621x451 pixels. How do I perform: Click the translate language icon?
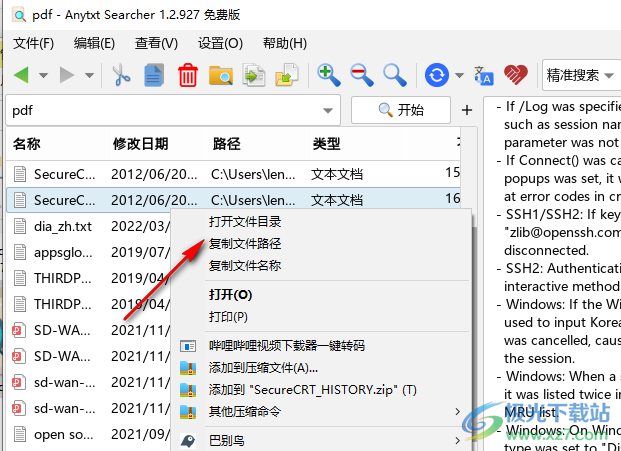pyautogui.click(x=484, y=75)
